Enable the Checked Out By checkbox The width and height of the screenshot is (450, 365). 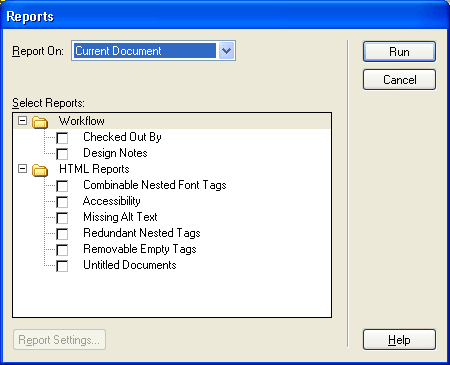62,138
